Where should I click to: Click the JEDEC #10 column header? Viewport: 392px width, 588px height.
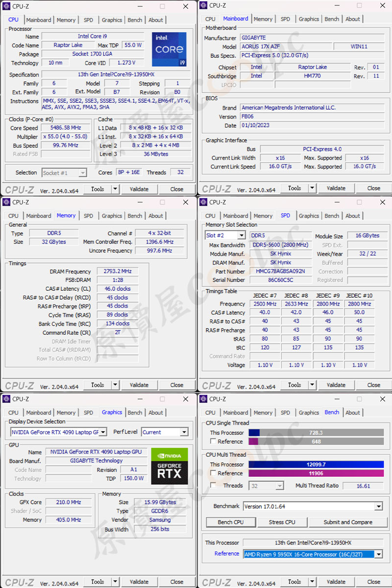tap(359, 295)
